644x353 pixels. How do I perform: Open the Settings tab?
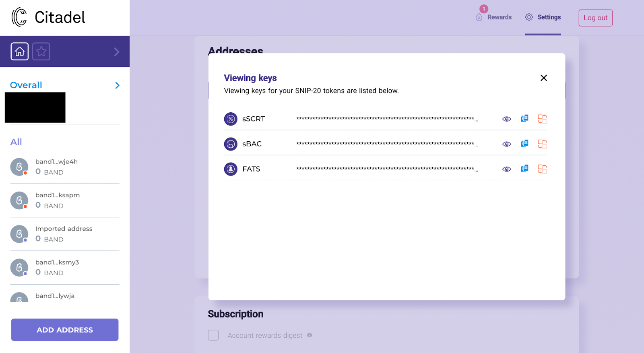coord(543,17)
